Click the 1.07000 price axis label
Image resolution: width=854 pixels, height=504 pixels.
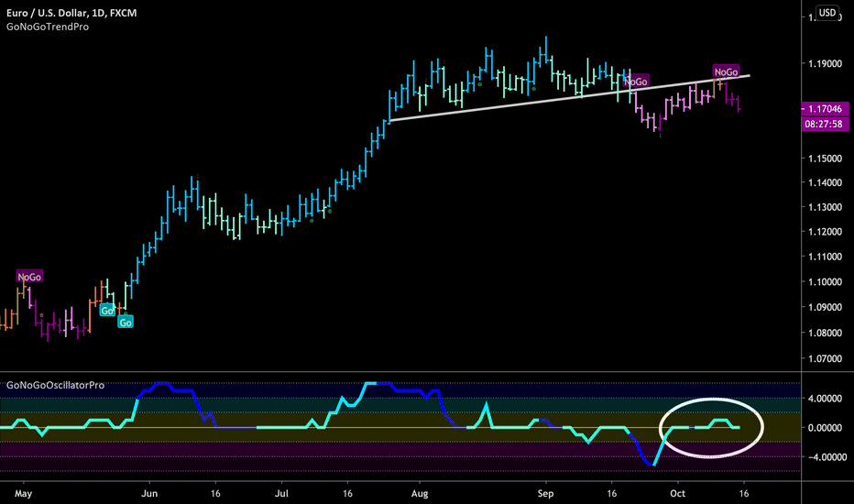[825, 358]
